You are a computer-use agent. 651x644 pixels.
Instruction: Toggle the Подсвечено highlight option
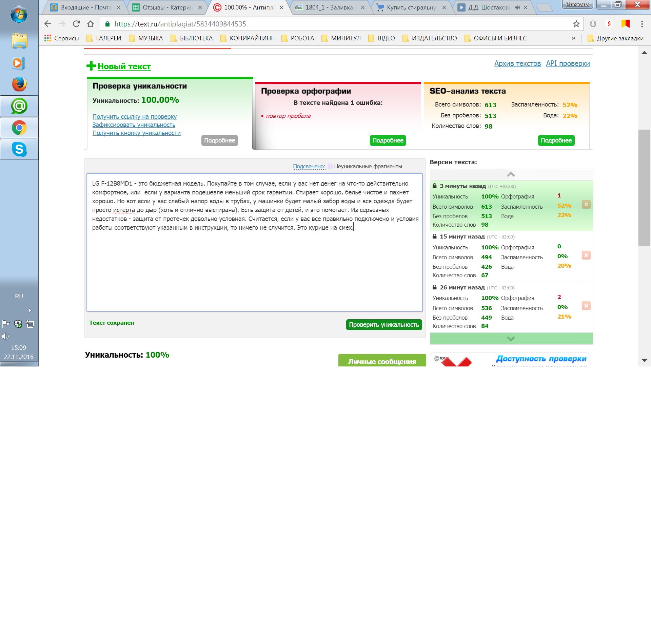tap(309, 166)
